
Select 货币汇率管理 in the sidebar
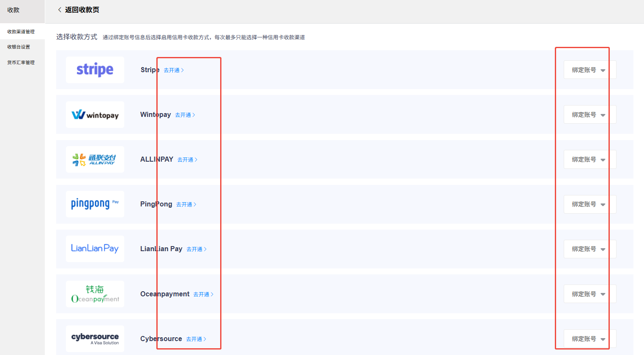(x=21, y=62)
